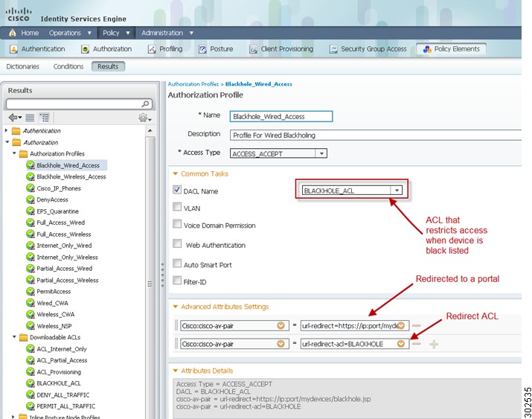The image size is (532, 419).
Task: Click the Policy Elements icon
Action: (x=427, y=49)
